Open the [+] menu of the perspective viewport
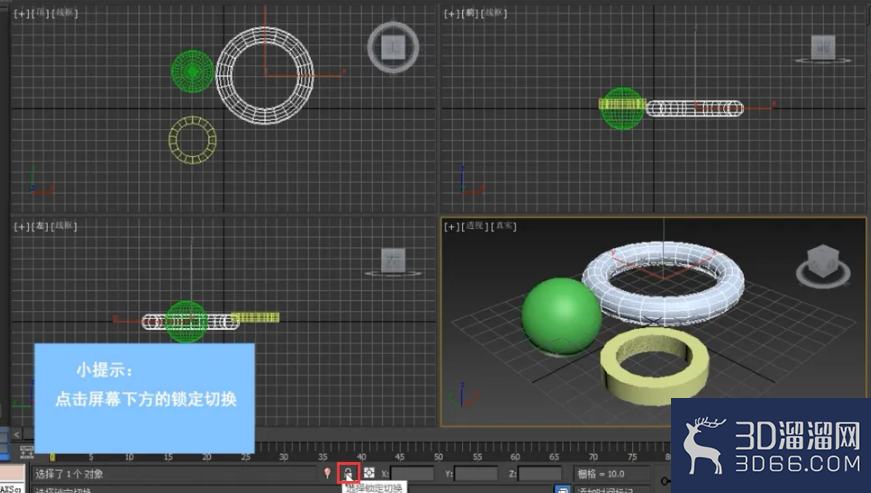 [451, 227]
